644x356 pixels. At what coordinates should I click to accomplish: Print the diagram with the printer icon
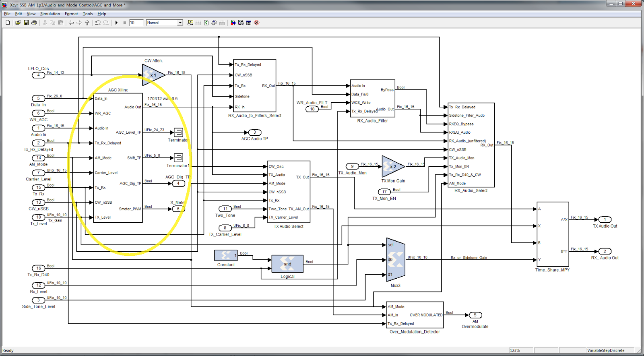[34, 23]
